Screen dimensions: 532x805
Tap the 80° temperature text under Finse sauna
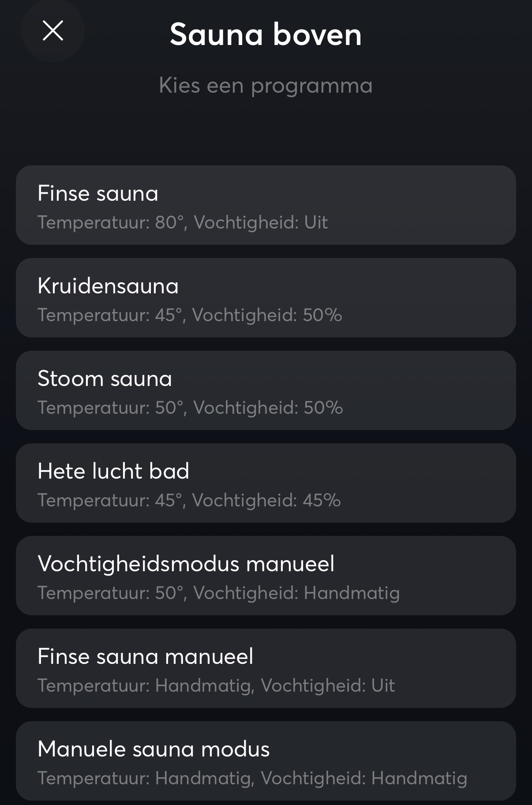pyautogui.click(x=169, y=222)
